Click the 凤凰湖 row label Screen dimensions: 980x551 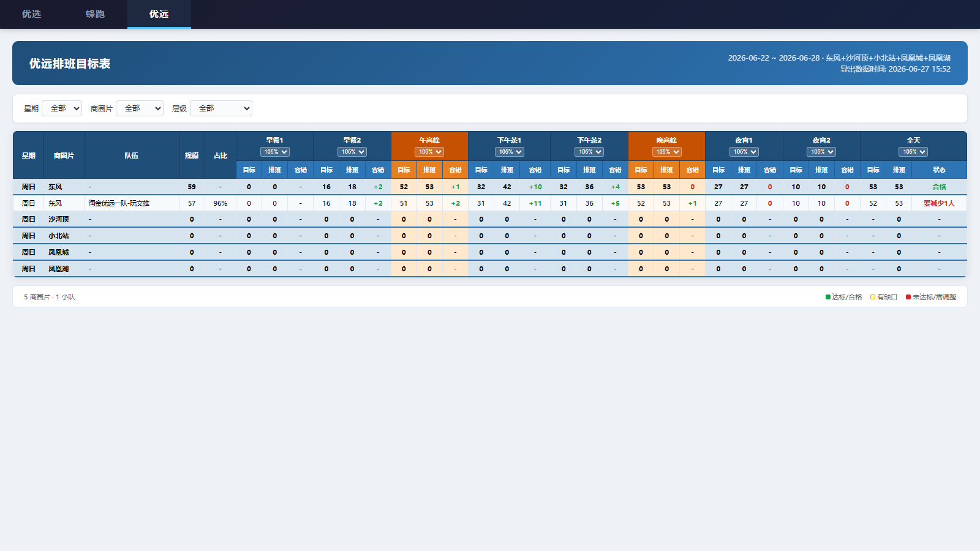(59, 269)
